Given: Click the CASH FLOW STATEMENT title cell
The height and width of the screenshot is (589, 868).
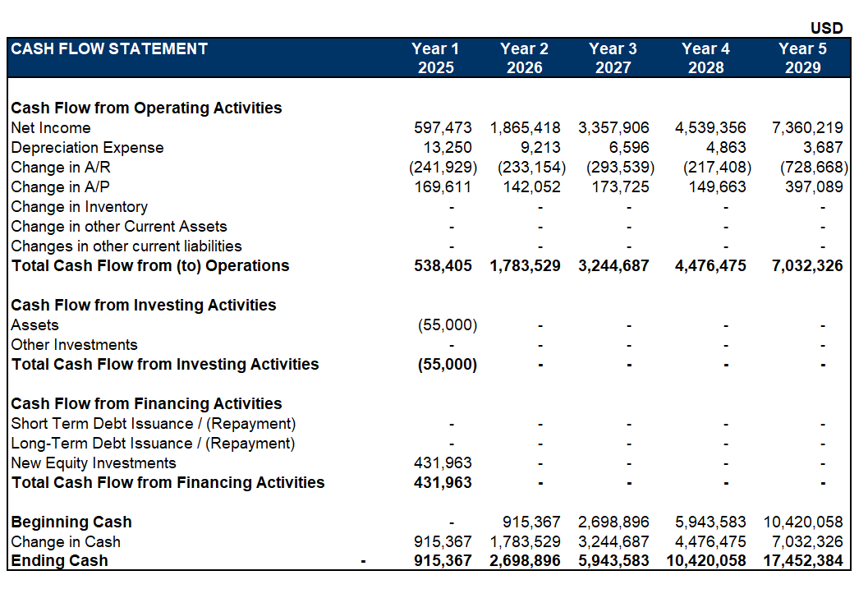Looking at the screenshot, I should (x=109, y=49).
